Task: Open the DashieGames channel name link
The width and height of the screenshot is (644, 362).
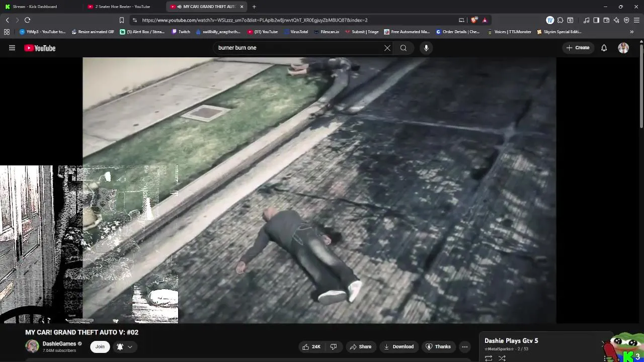Action: pyautogui.click(x=59, y=344)
